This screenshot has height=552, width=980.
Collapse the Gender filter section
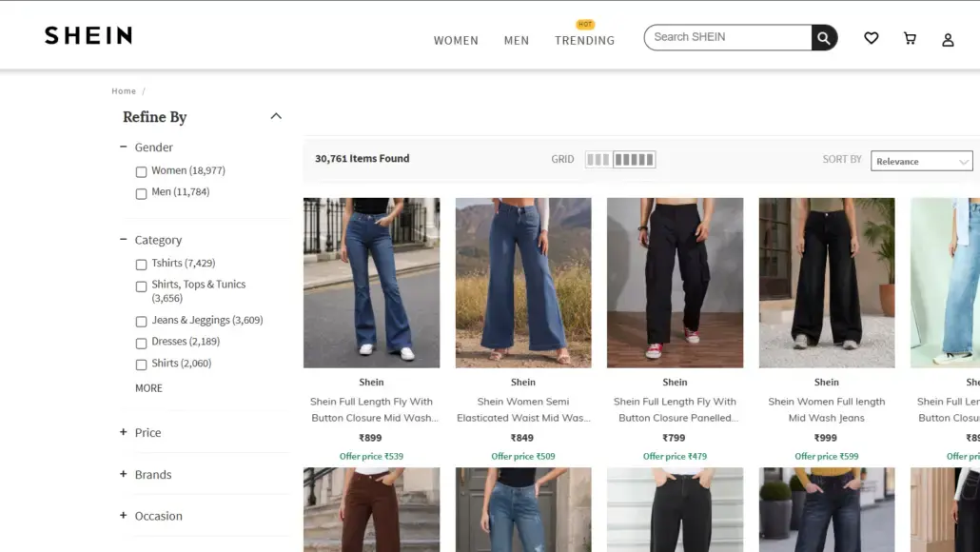[123, 147]
